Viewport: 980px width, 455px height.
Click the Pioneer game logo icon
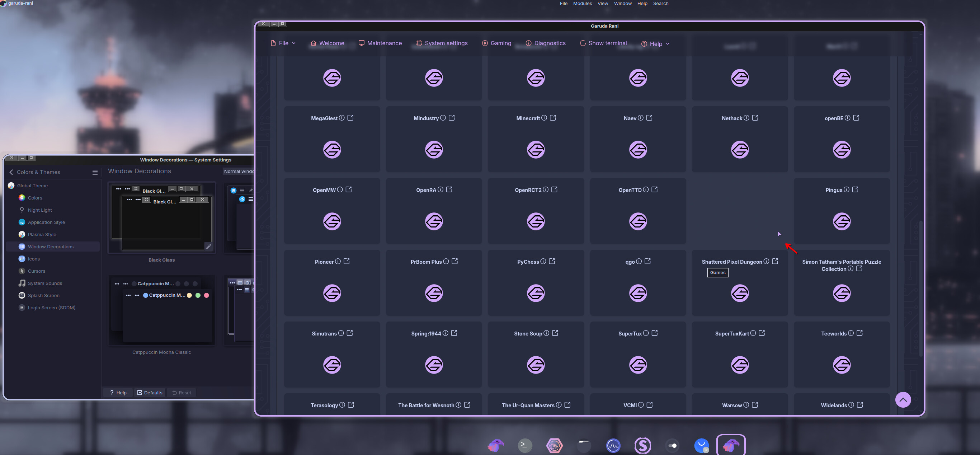[332, 293]
